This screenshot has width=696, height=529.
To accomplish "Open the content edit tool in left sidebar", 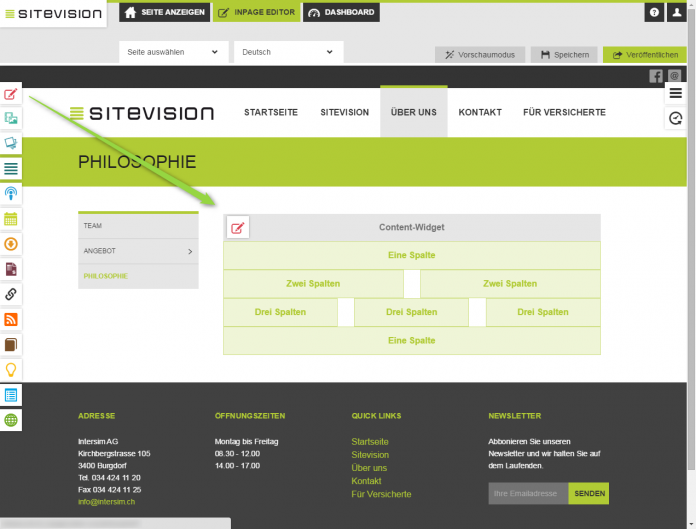I will (11, 94).
